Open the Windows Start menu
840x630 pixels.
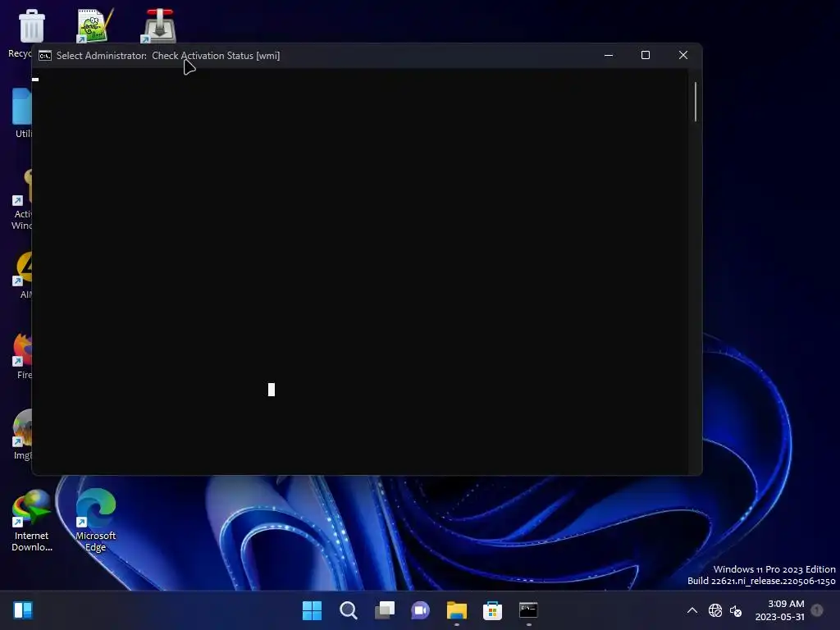tap(312, 610)
